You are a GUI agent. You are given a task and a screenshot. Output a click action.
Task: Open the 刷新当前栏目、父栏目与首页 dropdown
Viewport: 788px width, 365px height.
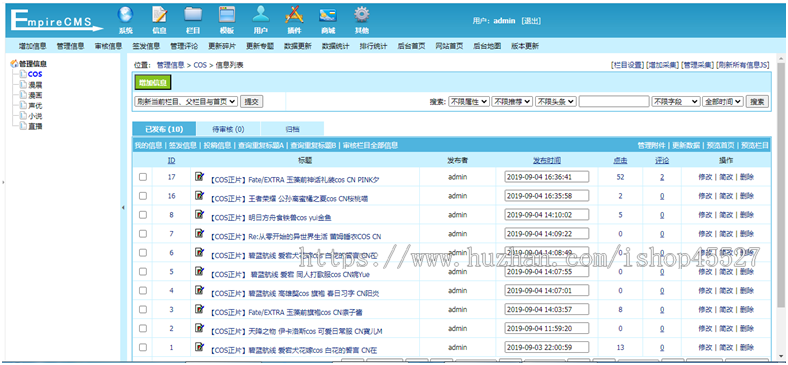click(x=186, y=101)
